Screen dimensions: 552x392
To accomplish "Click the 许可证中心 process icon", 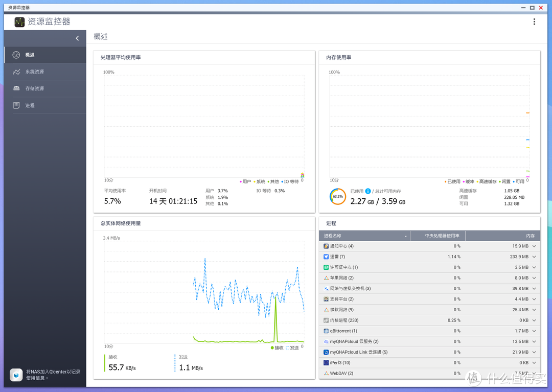I will tap(326, 267).
